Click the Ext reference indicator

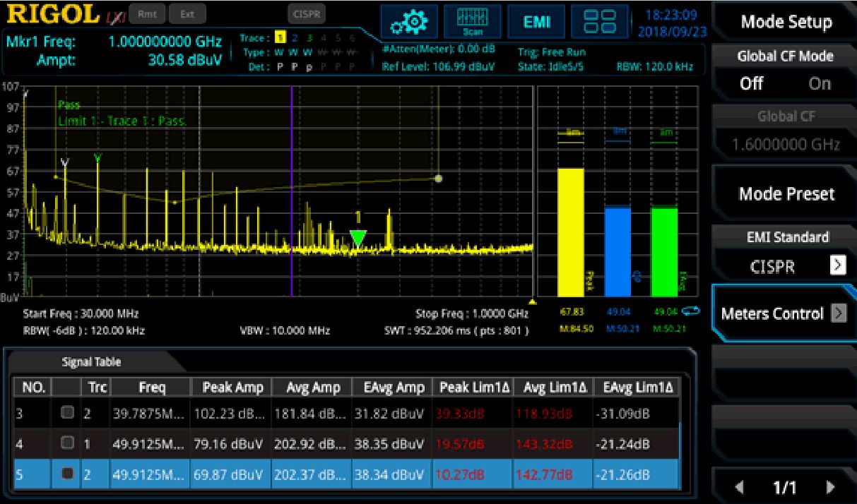pos(187,13)
